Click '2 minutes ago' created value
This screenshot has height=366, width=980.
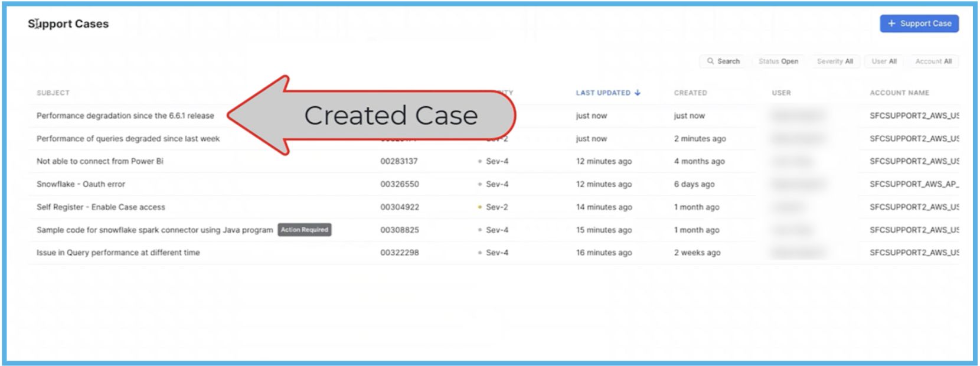click(700, 139)
